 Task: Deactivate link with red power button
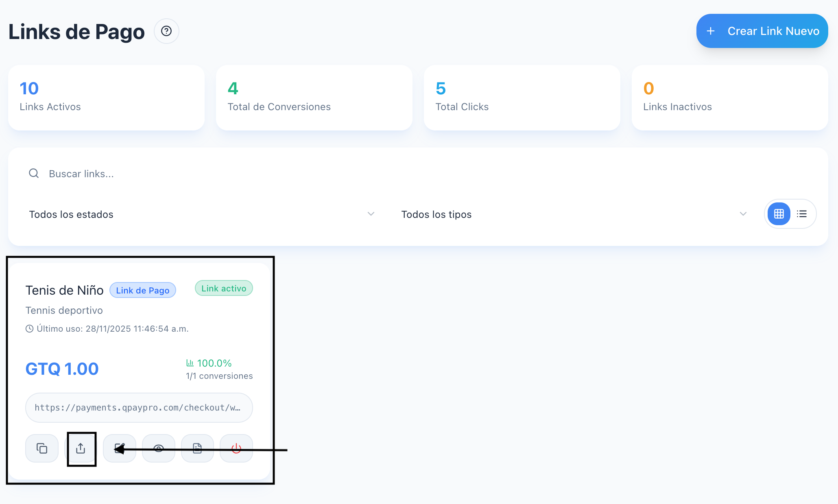236,448
